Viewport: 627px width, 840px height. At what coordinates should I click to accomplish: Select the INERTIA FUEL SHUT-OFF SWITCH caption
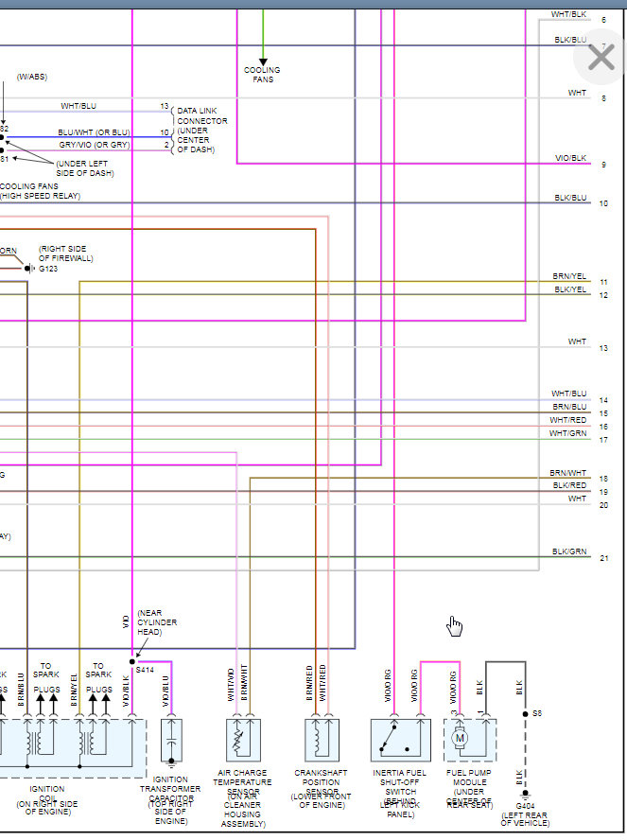coord(400,794)
